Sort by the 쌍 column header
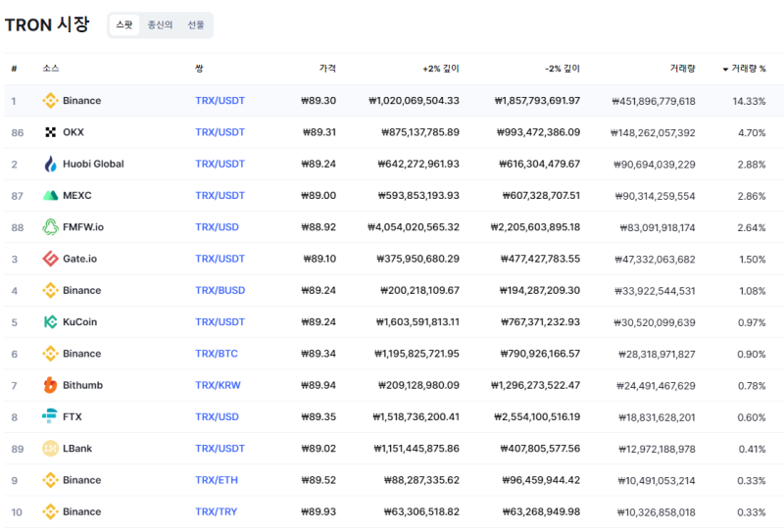 (199, 69)
